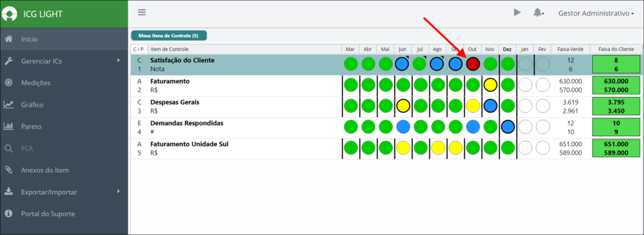644x235 pixels.
Task: Select Demandas Respondidas item
Action: coord(187,123)
